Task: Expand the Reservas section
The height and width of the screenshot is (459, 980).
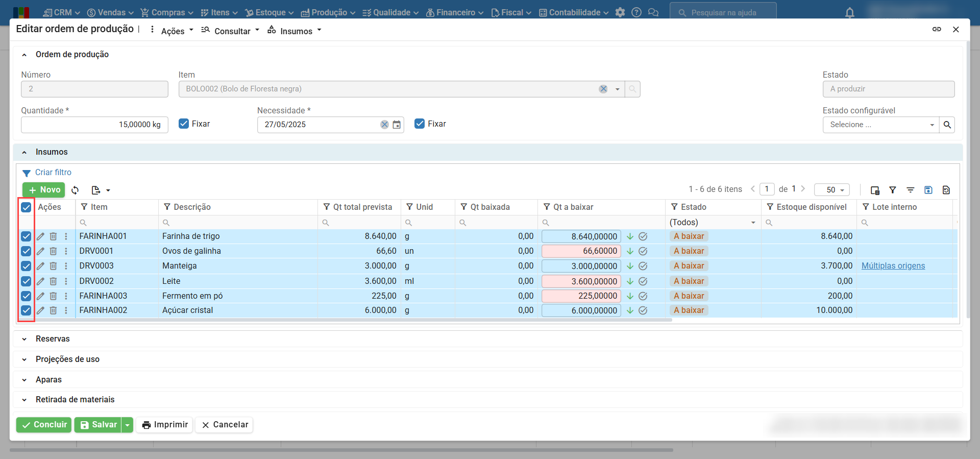Action: click(53, 339)
